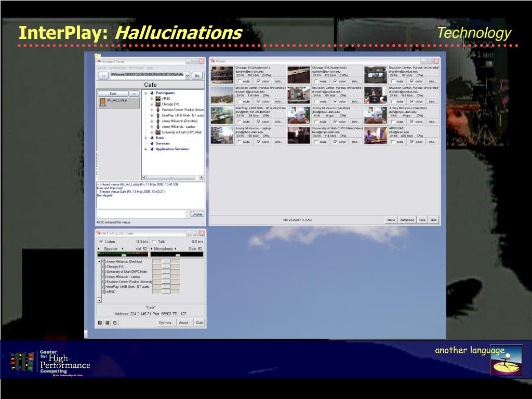The image size is (532, 399).
Task: Open RAT Options dialog
Action: coord(166,323)
